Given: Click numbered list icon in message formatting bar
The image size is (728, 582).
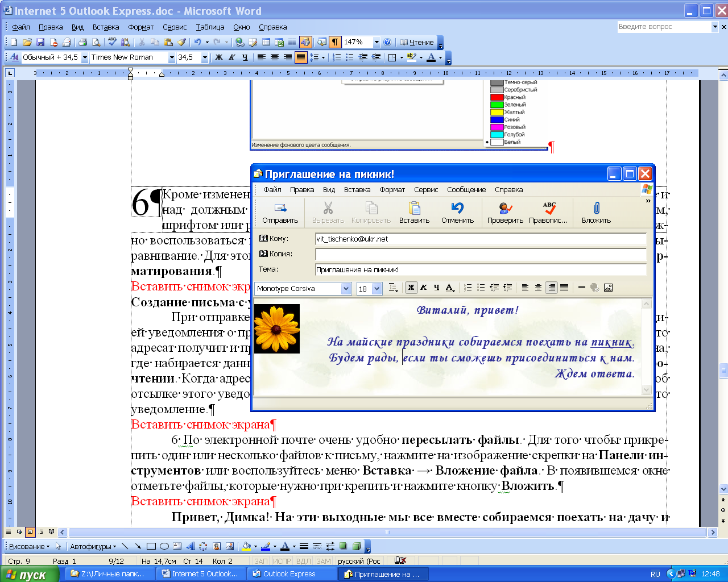Looking at the screenshot, I should (x=468, y=288).
